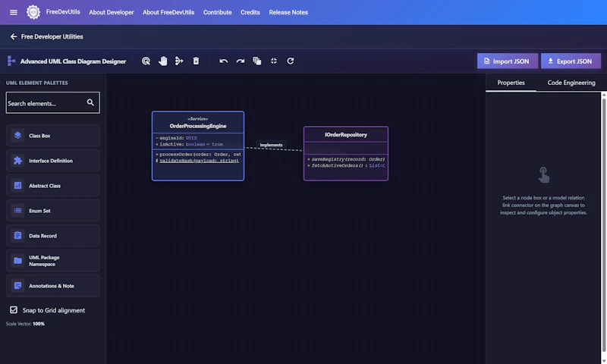
Task: Add an Annotations & Note element
Action: point(52,286)
